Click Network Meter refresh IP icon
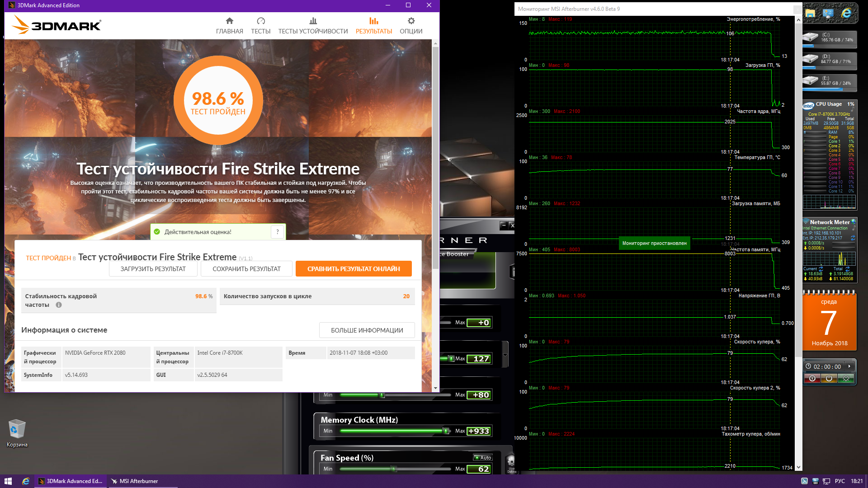The width and height of the screenshot is (868, 488). [853, 238]
